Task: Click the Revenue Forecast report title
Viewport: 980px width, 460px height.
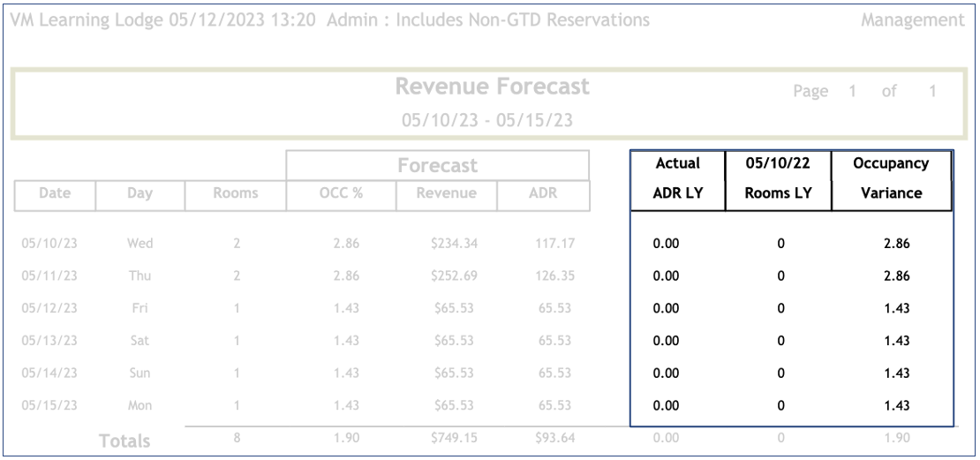Action: pos(491,87)
